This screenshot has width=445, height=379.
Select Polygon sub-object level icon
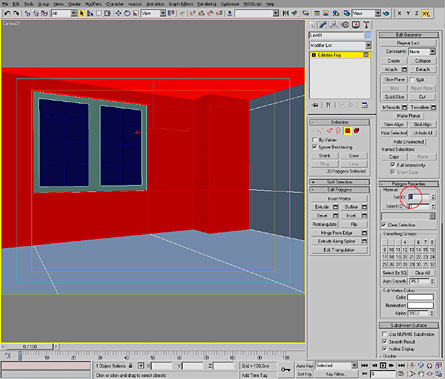(x=348, y=131)
